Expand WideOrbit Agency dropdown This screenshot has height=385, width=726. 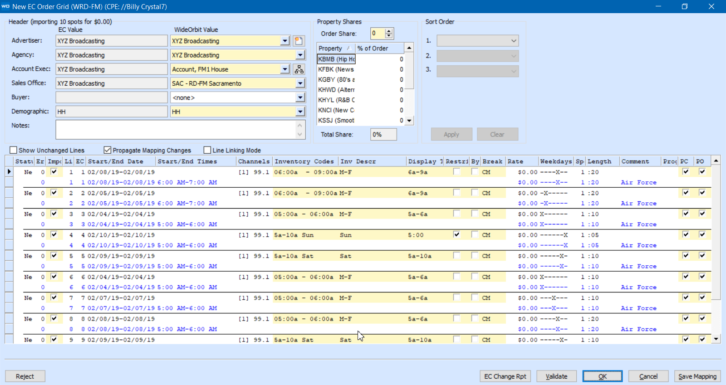point(300,55)
